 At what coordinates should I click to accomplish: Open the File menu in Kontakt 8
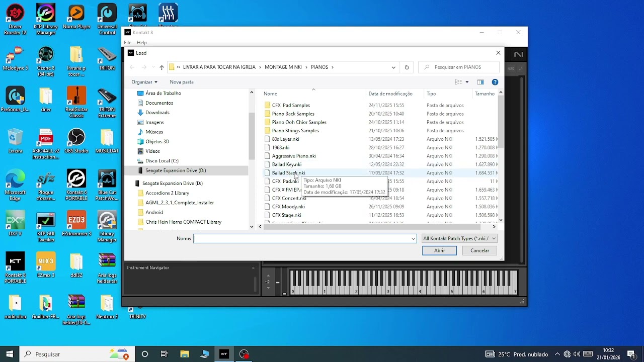click(128, 43)
